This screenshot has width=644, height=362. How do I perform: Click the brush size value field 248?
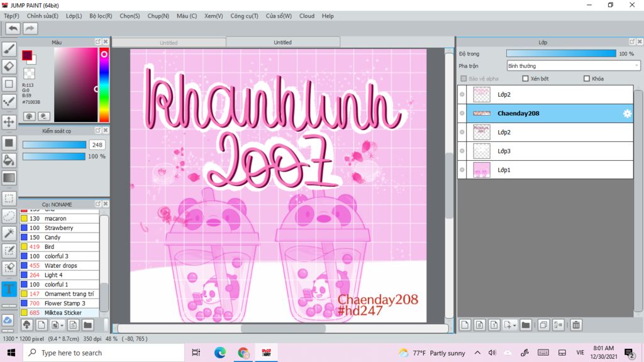point(97,145)
